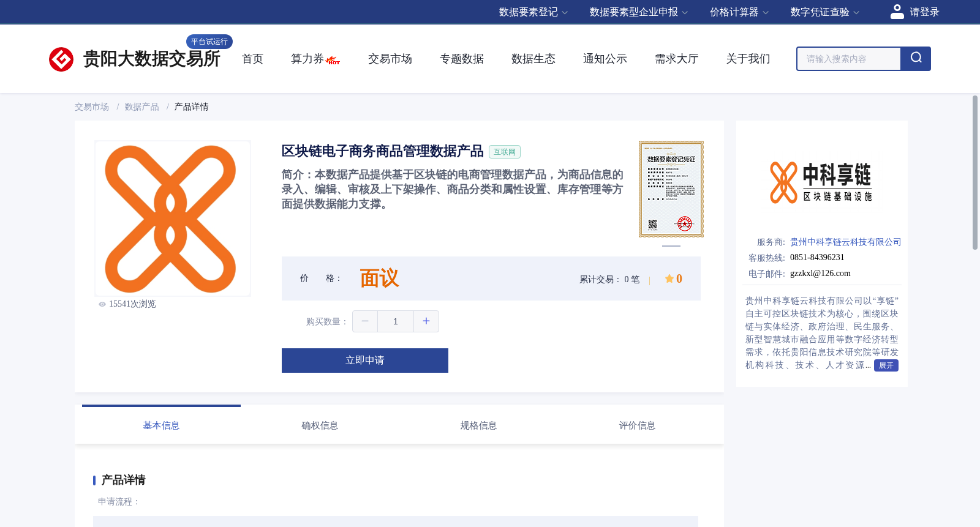The width and height of the screenshot is (980, 527).
Task: Click the orange product logo image
Action: [173, 219]
